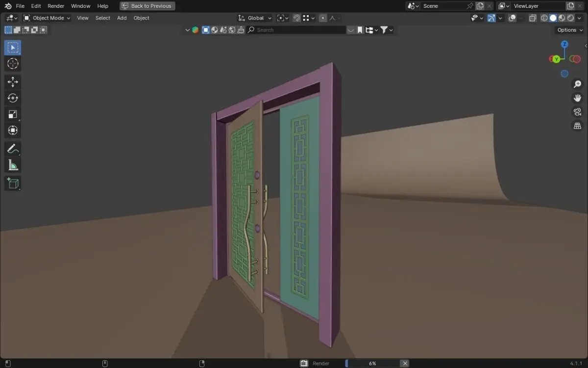This screenshot has width=588, height=368.
Task: Click the Z axis on navigation gizmo
Action: (564, 44)
